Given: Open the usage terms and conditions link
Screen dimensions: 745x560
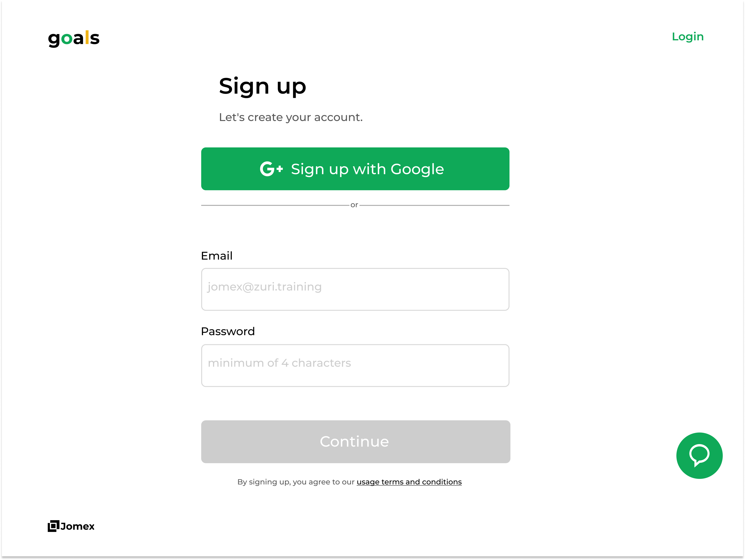Looking at the screenshot, I should click(409, 482).
